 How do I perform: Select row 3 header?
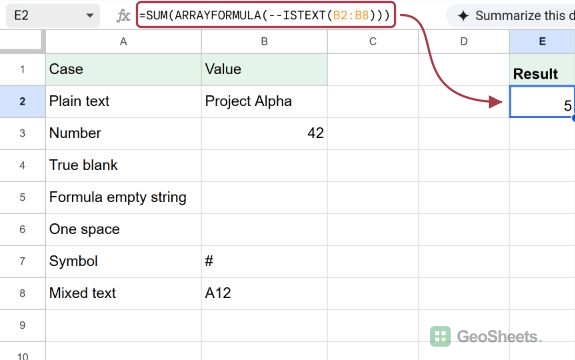(22, 133)
